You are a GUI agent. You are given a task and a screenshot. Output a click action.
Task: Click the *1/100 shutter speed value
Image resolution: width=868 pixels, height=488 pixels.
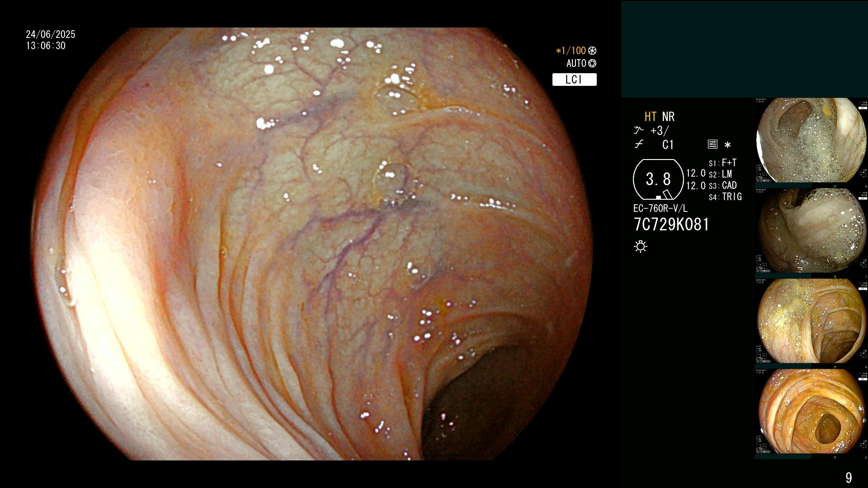coord(571,51)
